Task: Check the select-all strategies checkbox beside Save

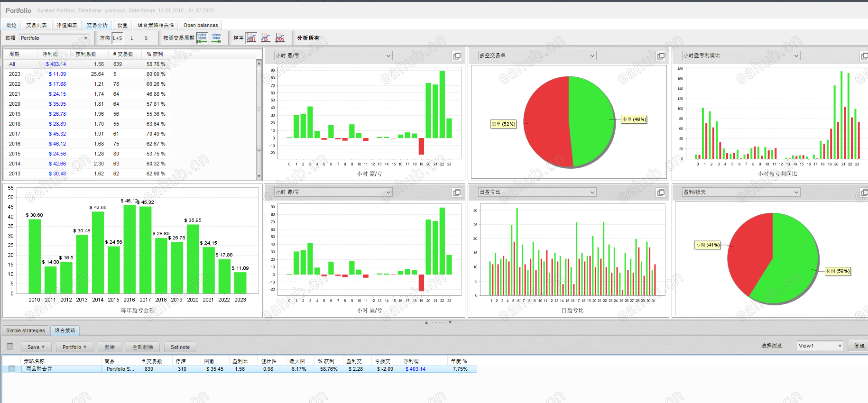Action: coord(10,347)
